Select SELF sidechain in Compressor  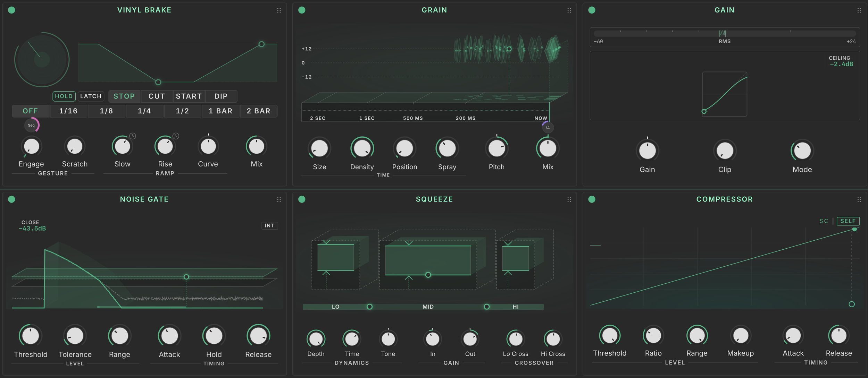click(x=848, y=221)
